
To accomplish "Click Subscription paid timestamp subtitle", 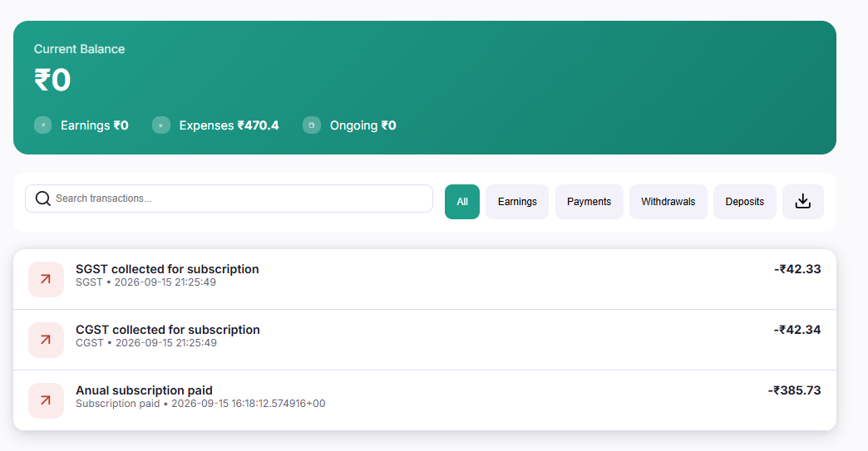I will 200,404.
